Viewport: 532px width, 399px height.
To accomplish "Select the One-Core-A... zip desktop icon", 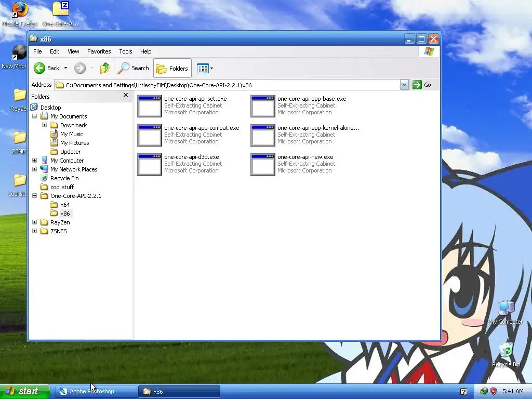I will pos(61,14).
